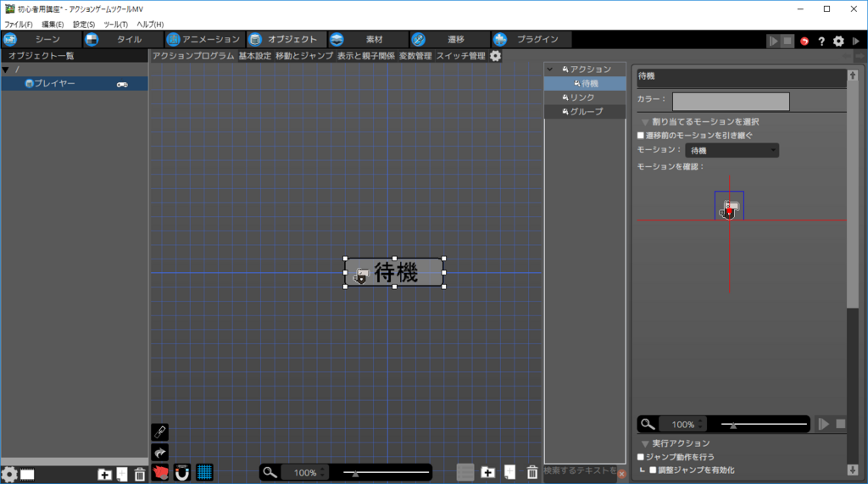Toggle the magnet snap icon
This screenshot has height=484, width=868.
click(182, 472)
